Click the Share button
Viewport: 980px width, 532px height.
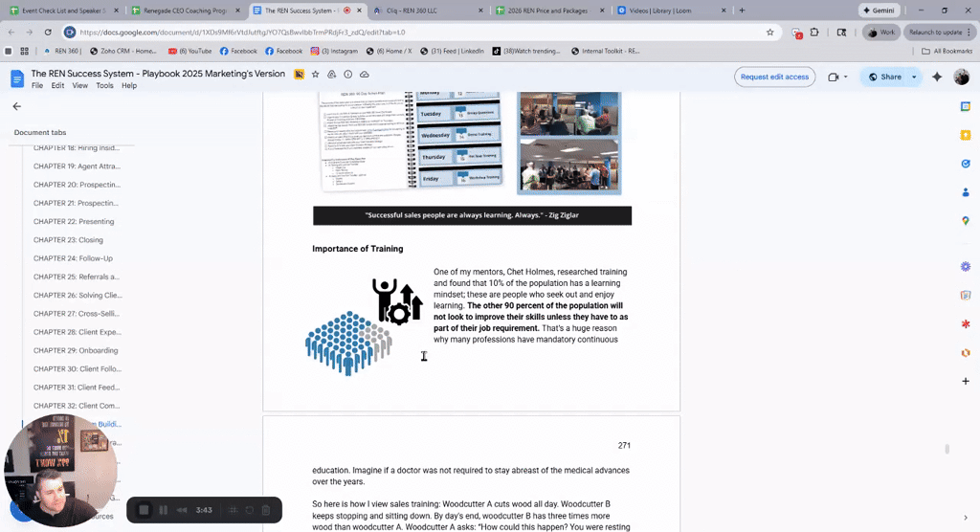(x=885, y=77)
